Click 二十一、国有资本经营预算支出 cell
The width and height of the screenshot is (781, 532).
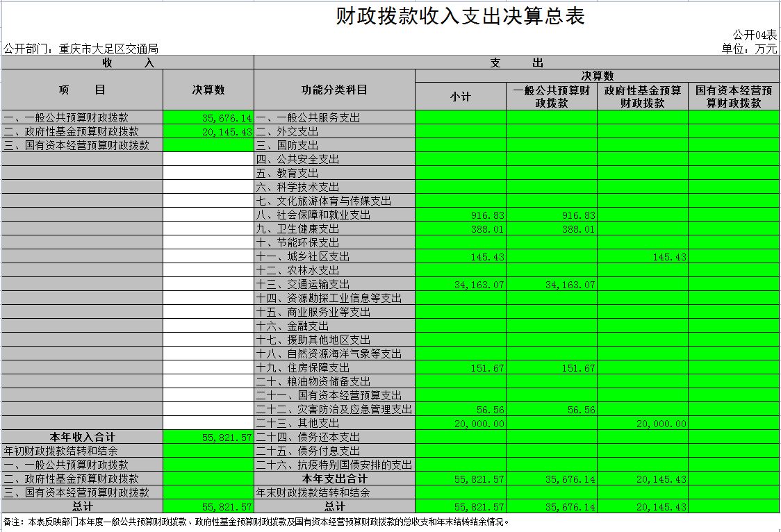point(334,396)
